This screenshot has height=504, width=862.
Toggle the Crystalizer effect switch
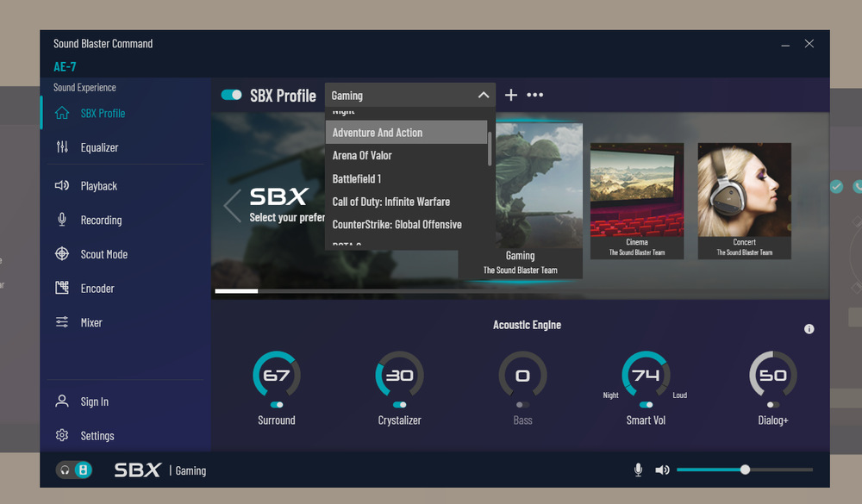click(400, 405)
